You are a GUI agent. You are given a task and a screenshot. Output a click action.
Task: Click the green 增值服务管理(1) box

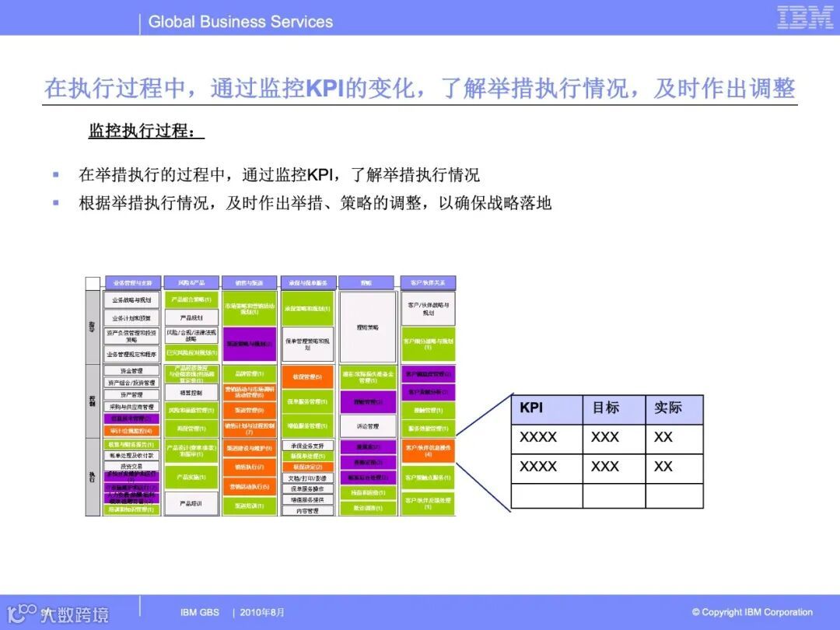pos(307,426)
